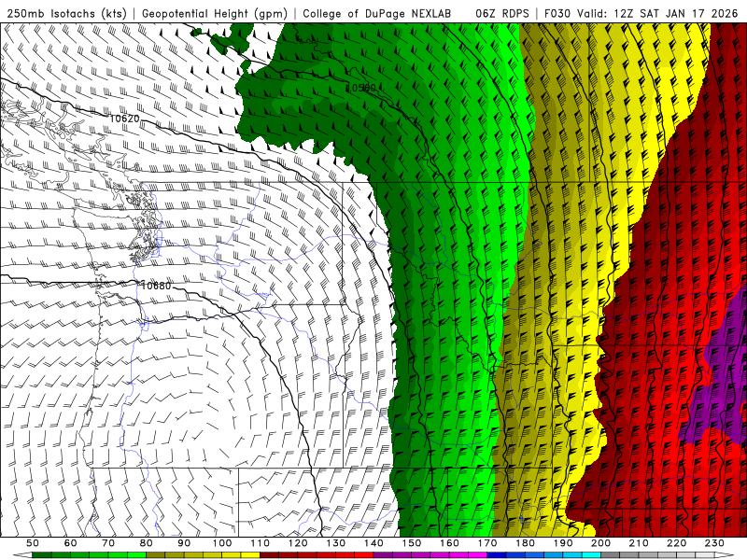Click the 230 knot value on the color scale

click(715, 543)
